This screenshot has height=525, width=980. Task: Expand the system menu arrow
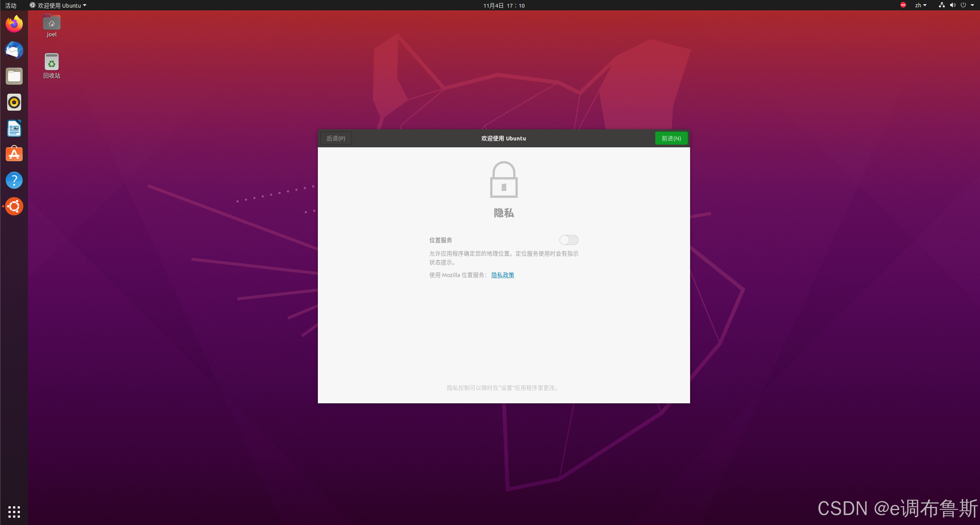pos(972,5)
